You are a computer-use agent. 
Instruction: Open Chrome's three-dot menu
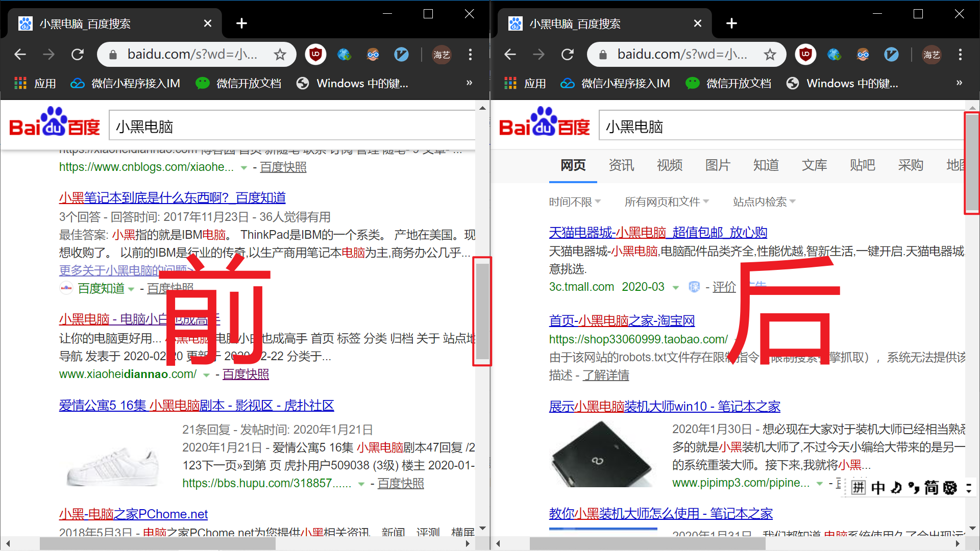(x=470, y=55)
